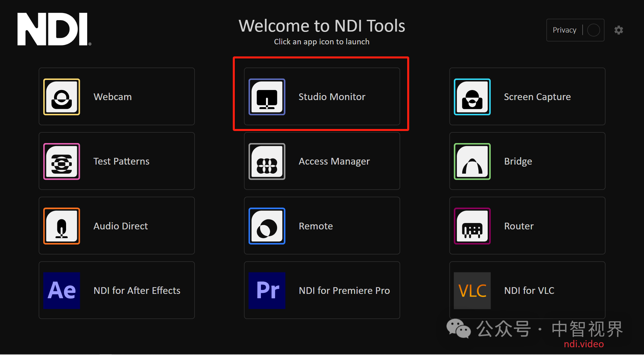644x355 pixels.
Task: Launch NDI for Premiere Pro
Action: [x=321, y=290]
